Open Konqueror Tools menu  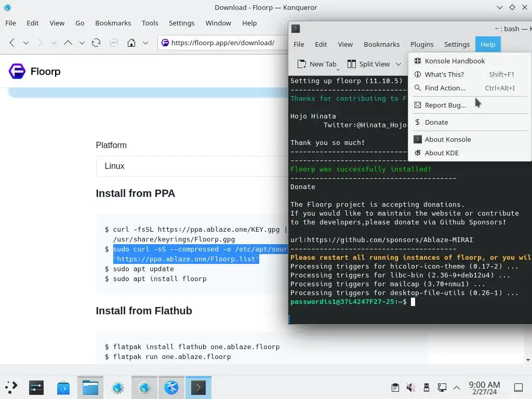[150, 23]
